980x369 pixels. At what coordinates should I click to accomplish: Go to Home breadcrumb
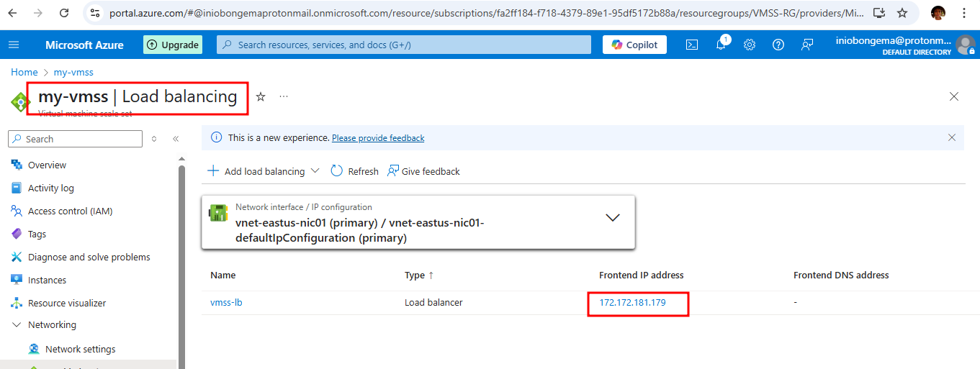[x=24, y=72]
